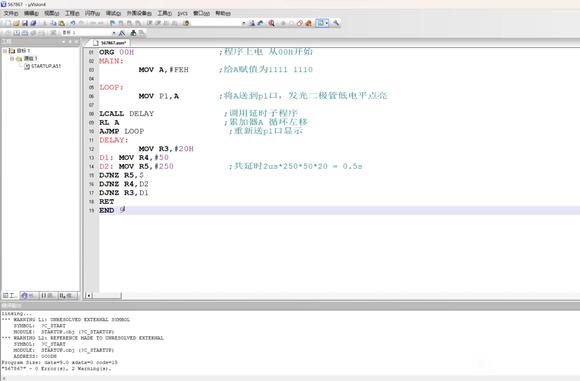
Task: Place cursor on the END line
Action: (x=339, y=210)
